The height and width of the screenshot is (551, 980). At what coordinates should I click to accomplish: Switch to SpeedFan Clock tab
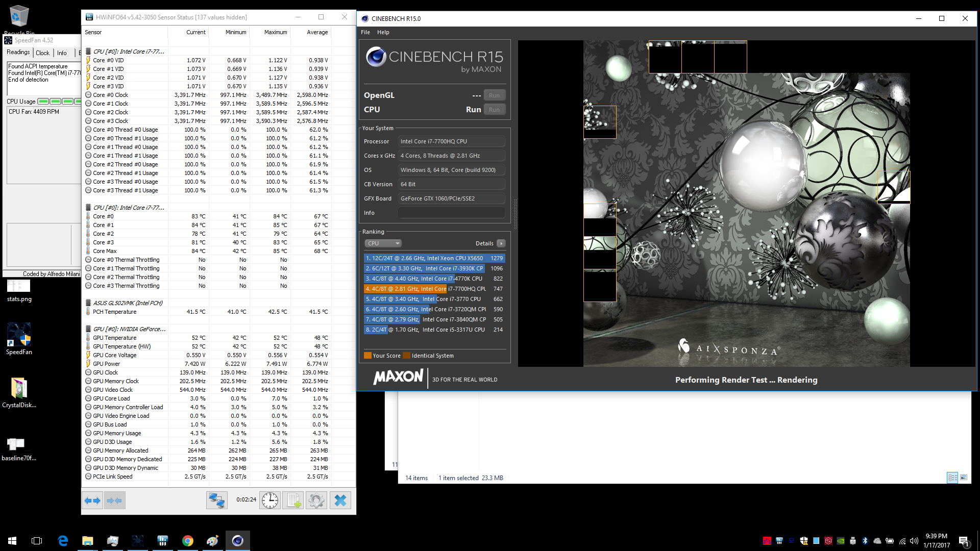click(43, 53)
